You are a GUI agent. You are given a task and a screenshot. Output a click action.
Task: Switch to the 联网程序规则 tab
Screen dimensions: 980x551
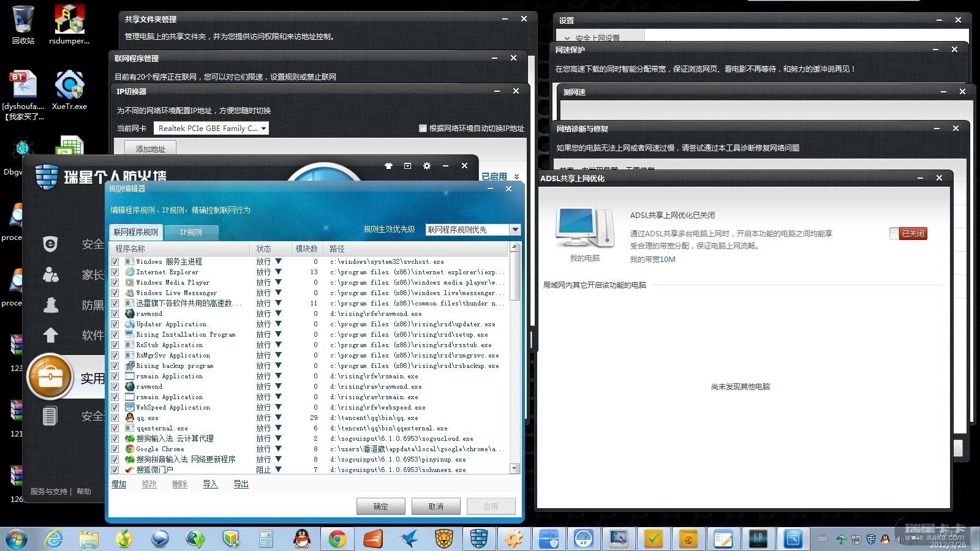coord(135,232)
